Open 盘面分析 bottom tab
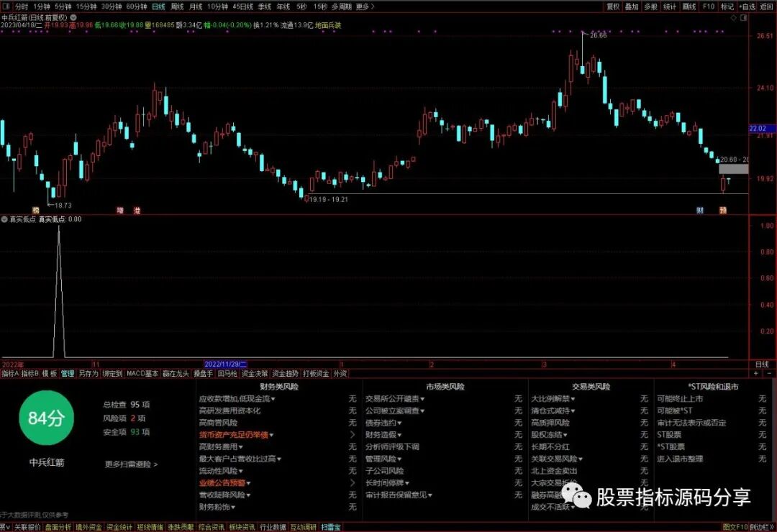This screenshot has width=777, height=532. (58, 527)
